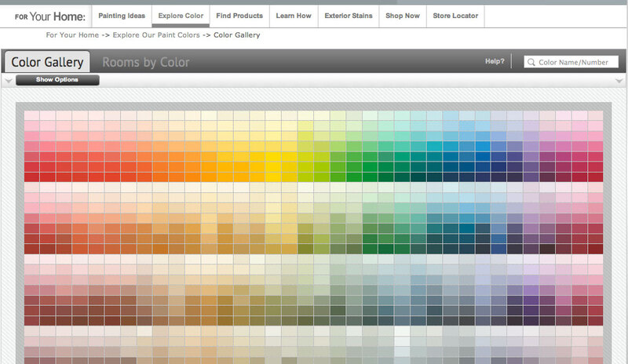Click the For Your Home breadcrumb link
This screenshot has width=628, height=364.
click(73, 35)
